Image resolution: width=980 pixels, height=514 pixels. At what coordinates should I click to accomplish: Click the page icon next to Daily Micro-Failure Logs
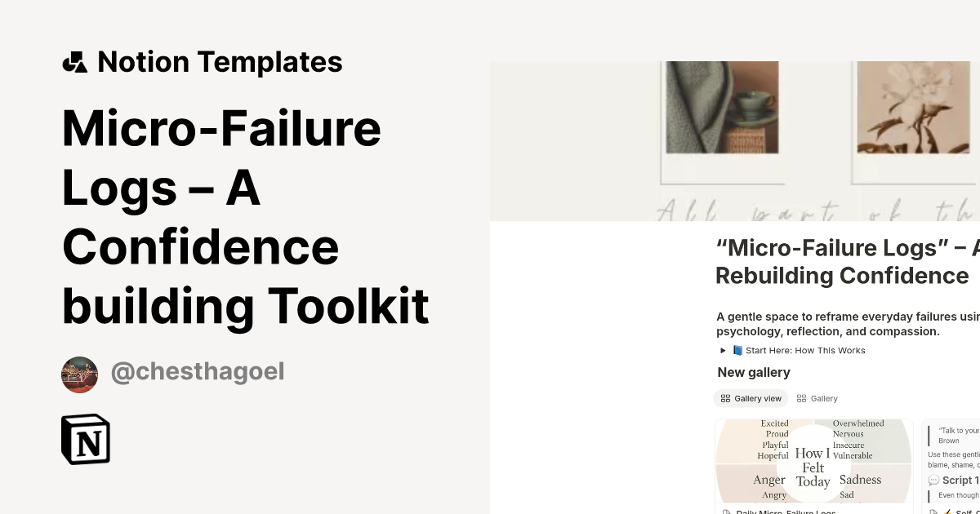click(728, 512)
